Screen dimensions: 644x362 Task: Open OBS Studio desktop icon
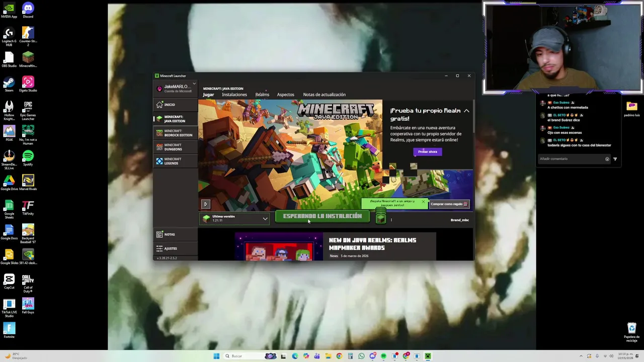[x=9, y=59]
